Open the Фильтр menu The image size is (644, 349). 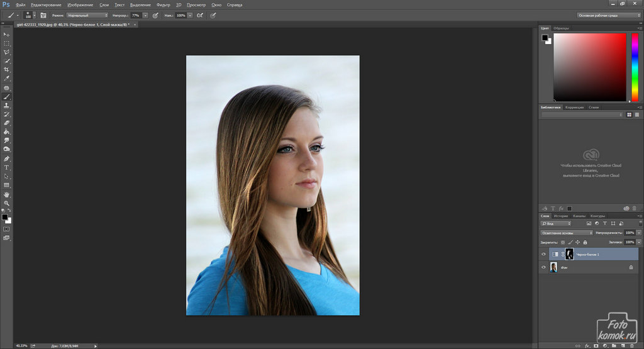click(163, 5)
